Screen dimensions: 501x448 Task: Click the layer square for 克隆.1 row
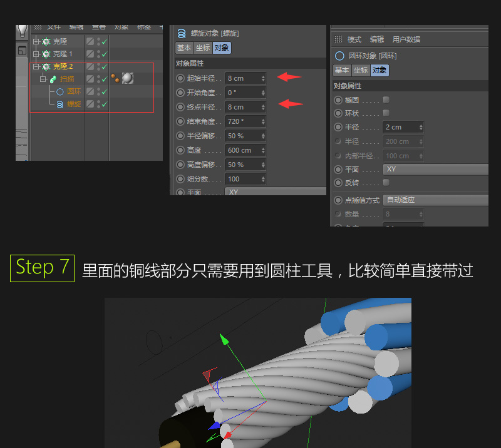[90, 54]
